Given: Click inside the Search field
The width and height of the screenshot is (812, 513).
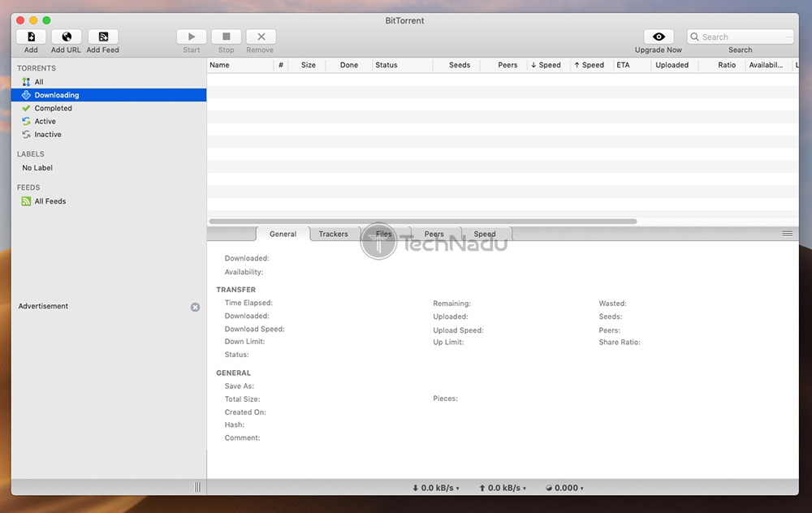Looking at the screenshot, I should click(741, 37).
